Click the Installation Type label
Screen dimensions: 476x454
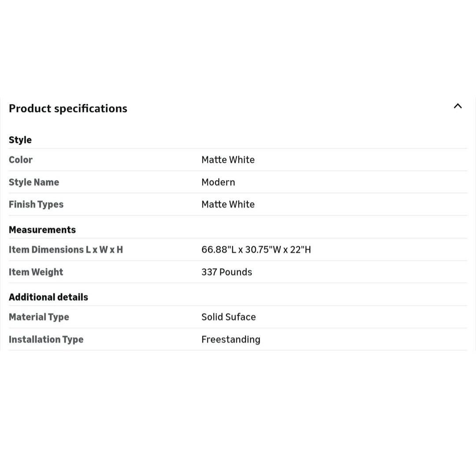46,340
